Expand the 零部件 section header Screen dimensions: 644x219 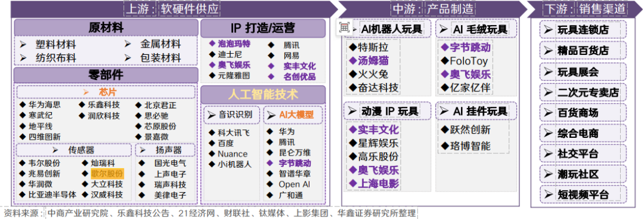106,76
